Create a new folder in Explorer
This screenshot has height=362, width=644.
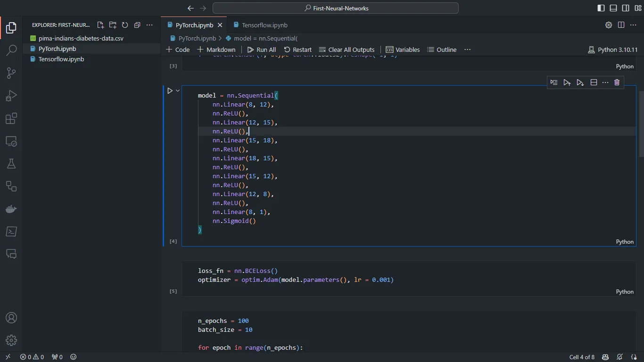[113, 25]
